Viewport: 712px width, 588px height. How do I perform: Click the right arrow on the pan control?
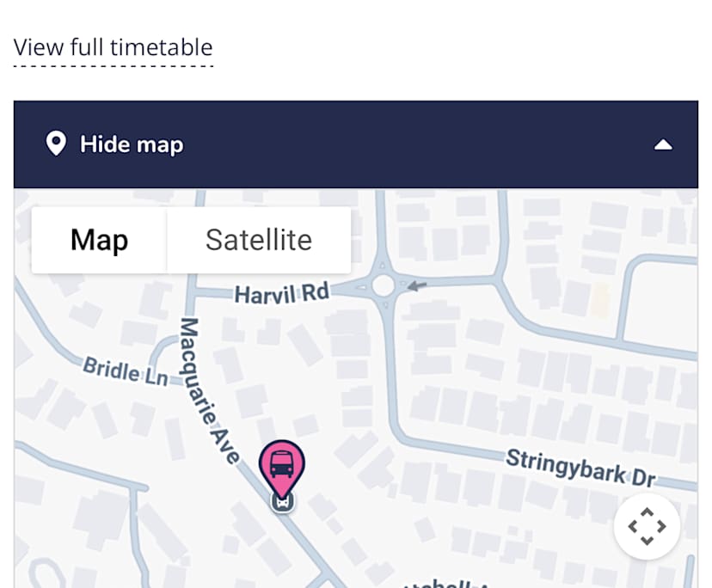(660, 526)
